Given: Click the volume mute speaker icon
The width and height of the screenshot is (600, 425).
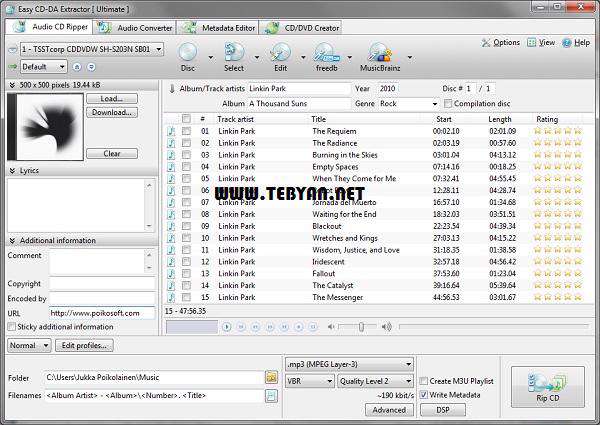Looking at the screenshot, I should (331, 327).
